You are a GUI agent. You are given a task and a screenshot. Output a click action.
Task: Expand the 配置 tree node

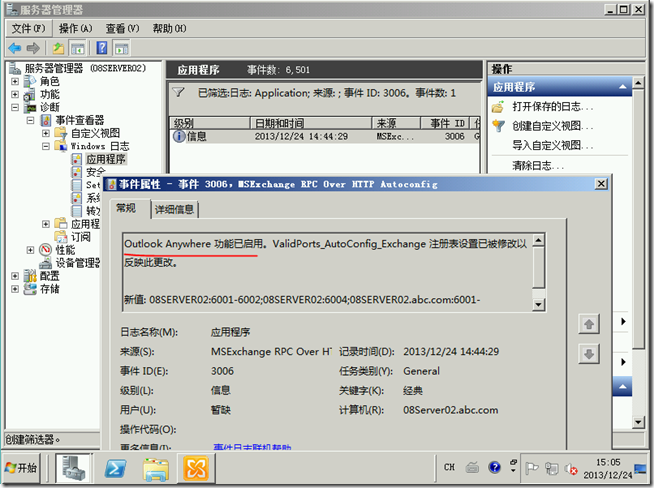tap(15, 276)
